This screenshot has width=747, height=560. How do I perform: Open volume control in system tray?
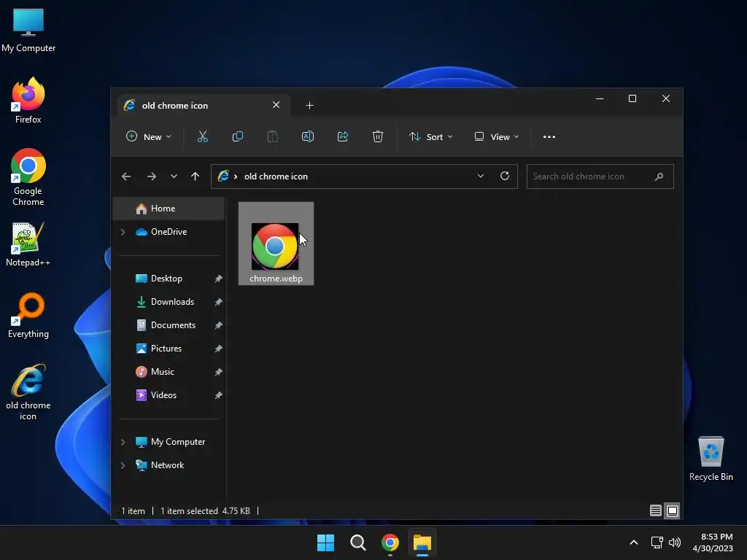tap(675, 542)
